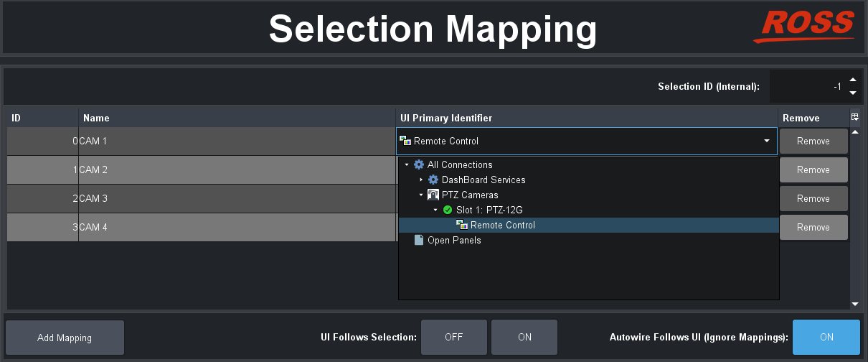
Task: Click the Remote Control icon in tree
Action: click(462, 226)
